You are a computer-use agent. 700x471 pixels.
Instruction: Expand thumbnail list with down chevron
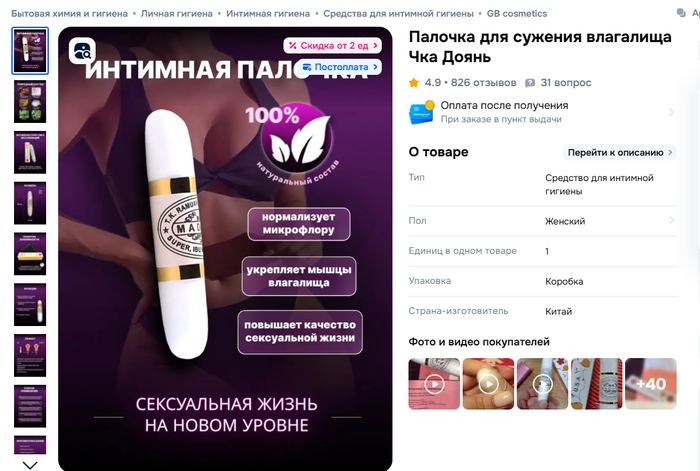pos(30,465)
